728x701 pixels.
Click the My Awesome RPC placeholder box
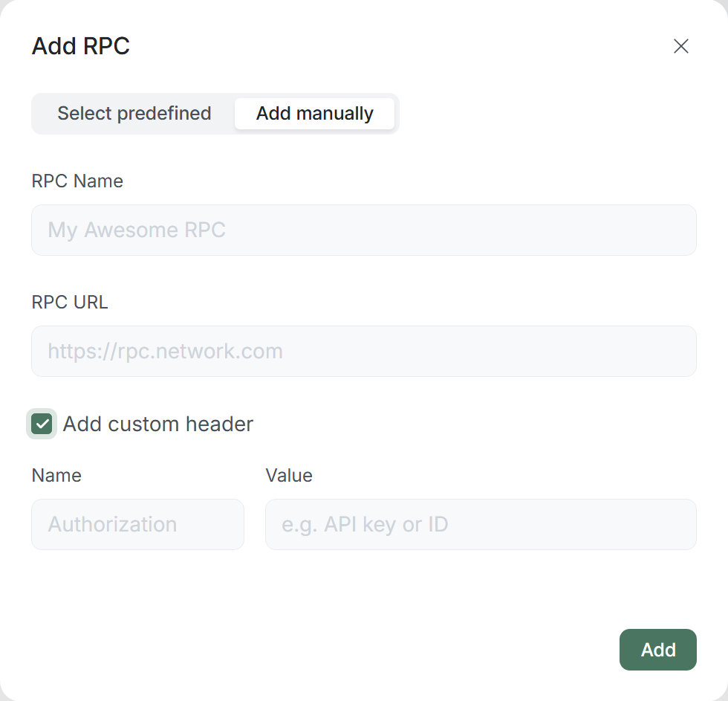click(363, 230)
